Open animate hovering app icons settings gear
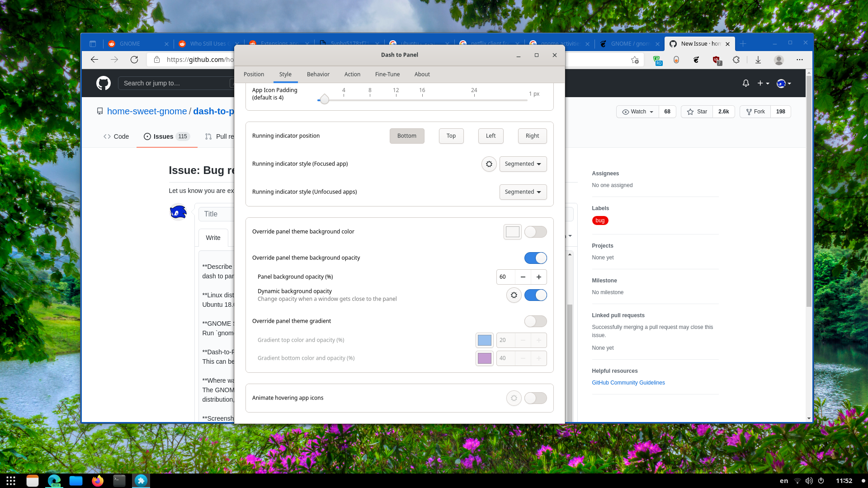The width and height of the screenshot is (868, 488). pos(514,398)
